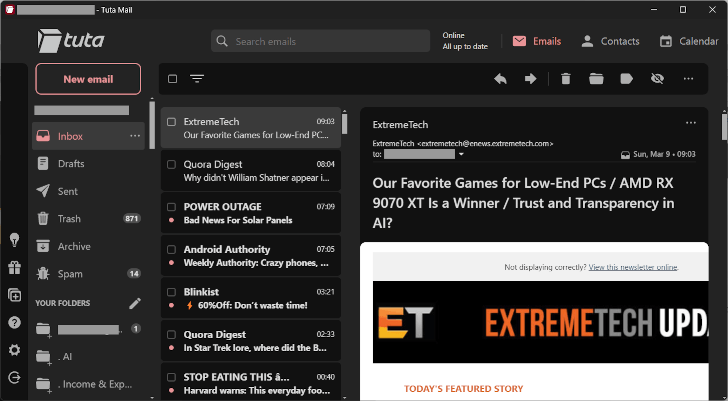Click the Reply arrow icon in toolbar
The height and width of the screenshot is (401, 728).
[x=500, y=79]
